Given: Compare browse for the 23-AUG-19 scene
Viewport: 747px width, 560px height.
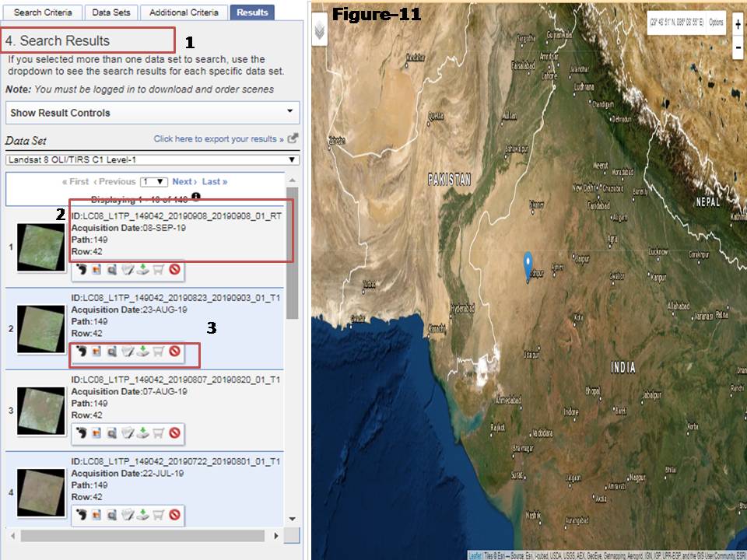Looking at the screenshot, I should pyautogui.click(x=112, y=352).
